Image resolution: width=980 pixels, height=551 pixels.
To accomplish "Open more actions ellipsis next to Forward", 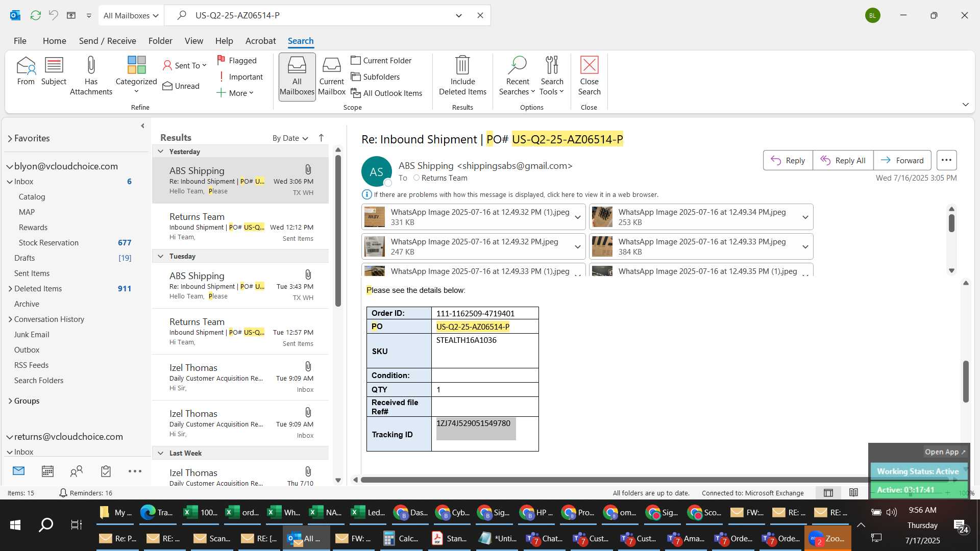I will click(946, 160).
